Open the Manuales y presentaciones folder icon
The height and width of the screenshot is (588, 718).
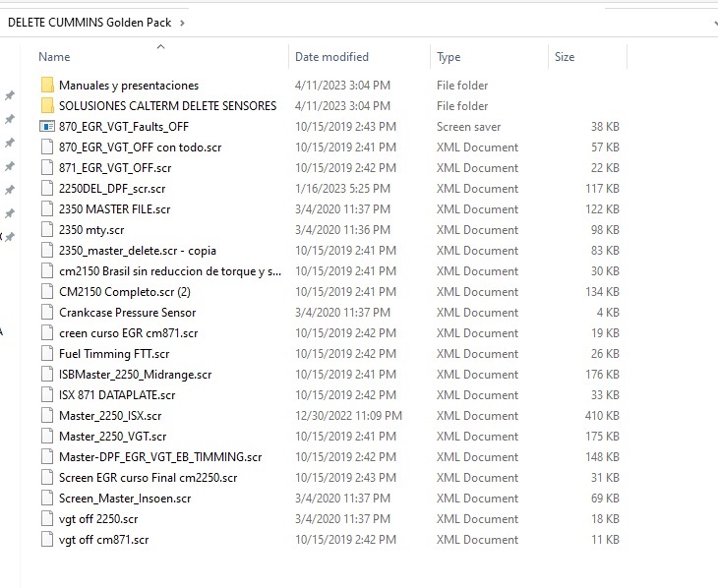click(47, 86)
